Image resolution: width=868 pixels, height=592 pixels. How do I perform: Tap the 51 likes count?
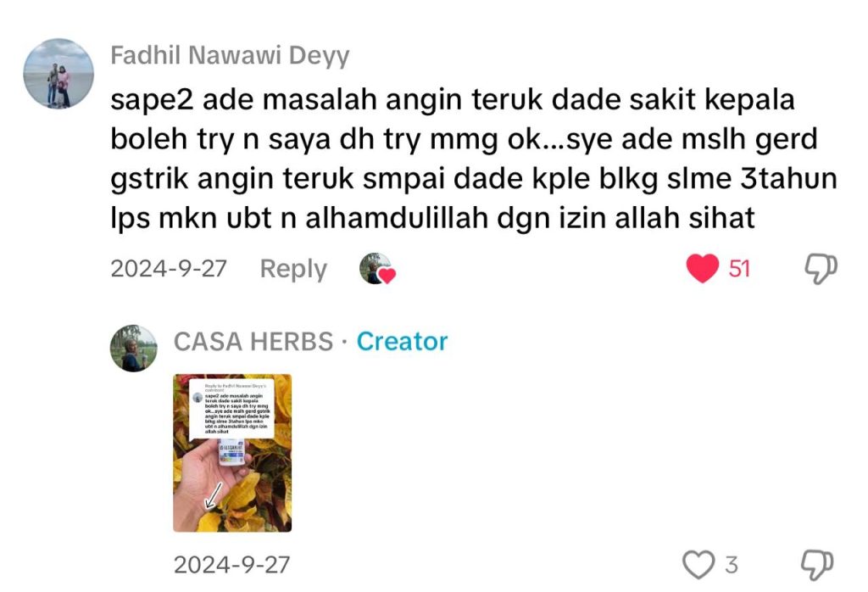pos(739,269)
